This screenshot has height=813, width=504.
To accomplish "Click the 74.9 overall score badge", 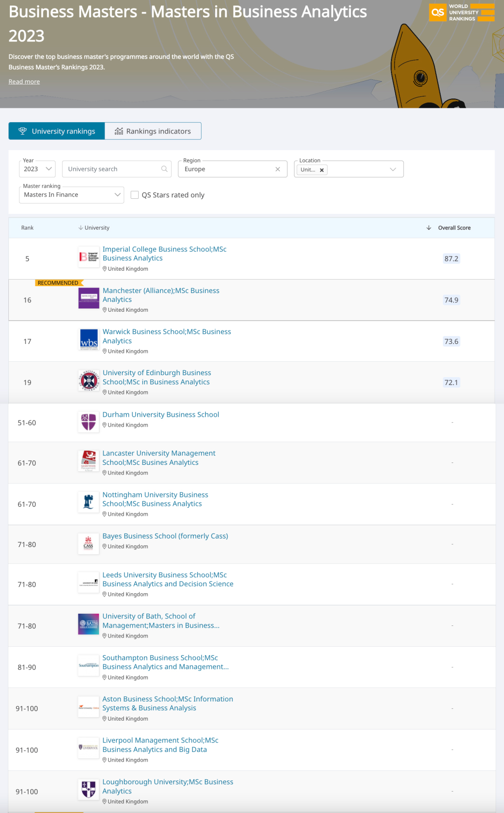I will [x=451, y=300].
